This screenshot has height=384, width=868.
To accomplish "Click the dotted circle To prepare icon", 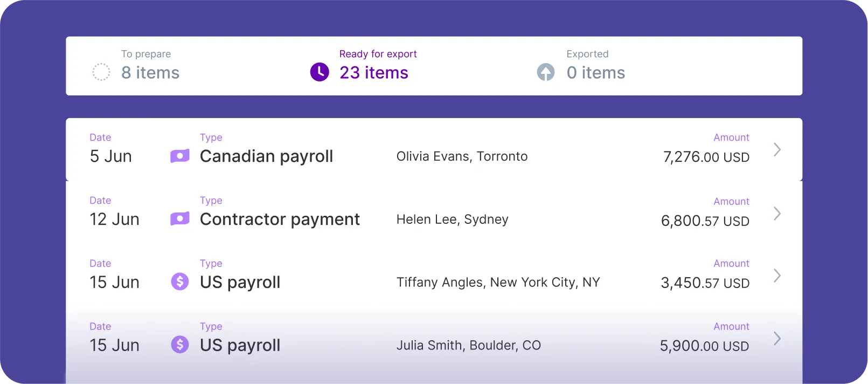I will (101, 72).
